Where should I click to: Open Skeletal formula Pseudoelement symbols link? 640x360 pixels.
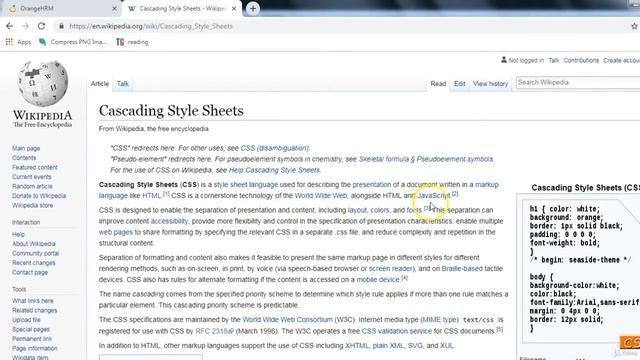click(x=426, y=159)
